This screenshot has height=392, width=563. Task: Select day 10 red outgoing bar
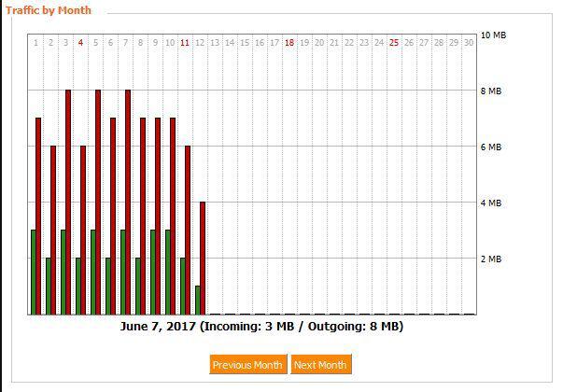(x=173, y=217)
